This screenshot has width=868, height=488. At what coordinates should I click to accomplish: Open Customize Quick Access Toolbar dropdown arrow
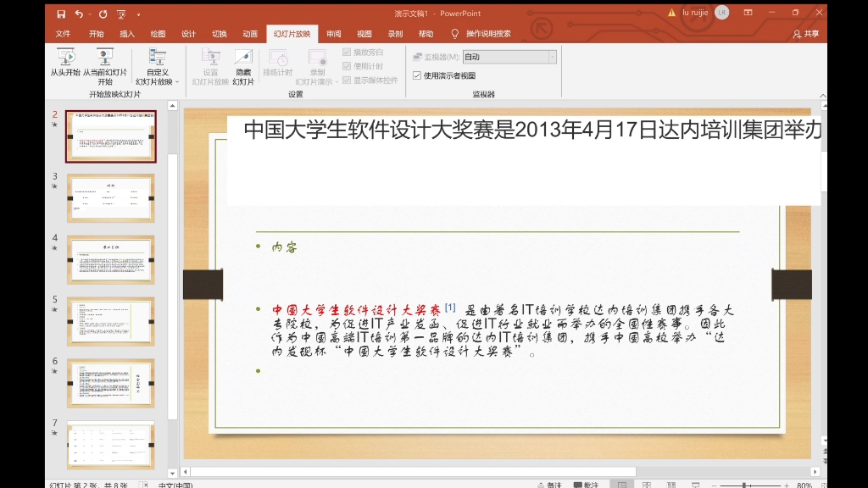coord(138,14)
